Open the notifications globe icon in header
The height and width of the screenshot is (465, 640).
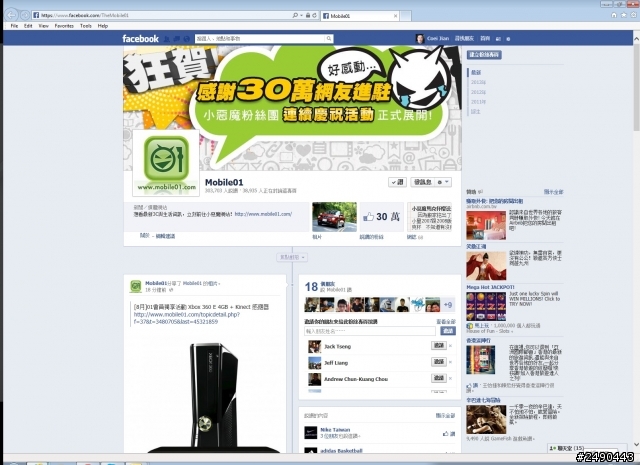[x=187, y=39]
